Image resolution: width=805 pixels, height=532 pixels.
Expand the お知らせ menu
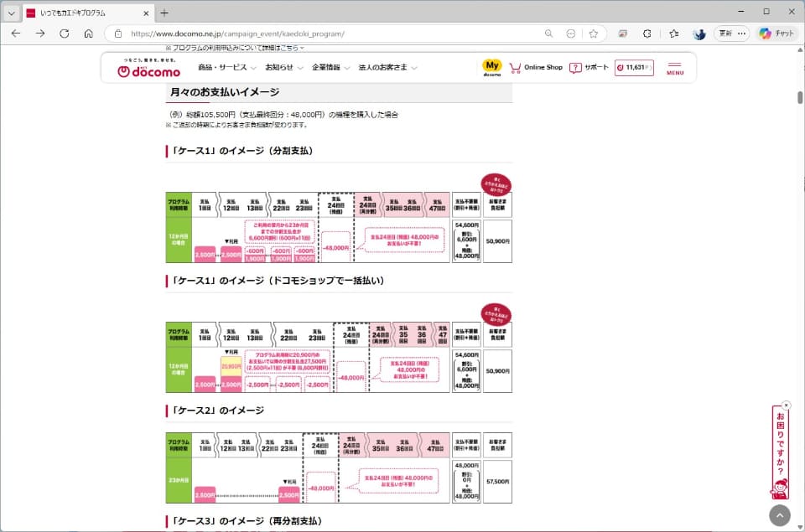coord(284,67)
